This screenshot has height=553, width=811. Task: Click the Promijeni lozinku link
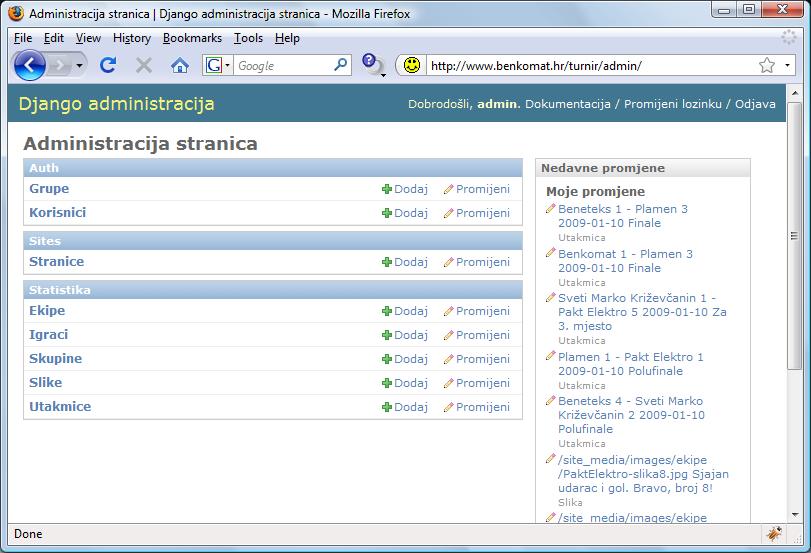(x=673, y=104)
